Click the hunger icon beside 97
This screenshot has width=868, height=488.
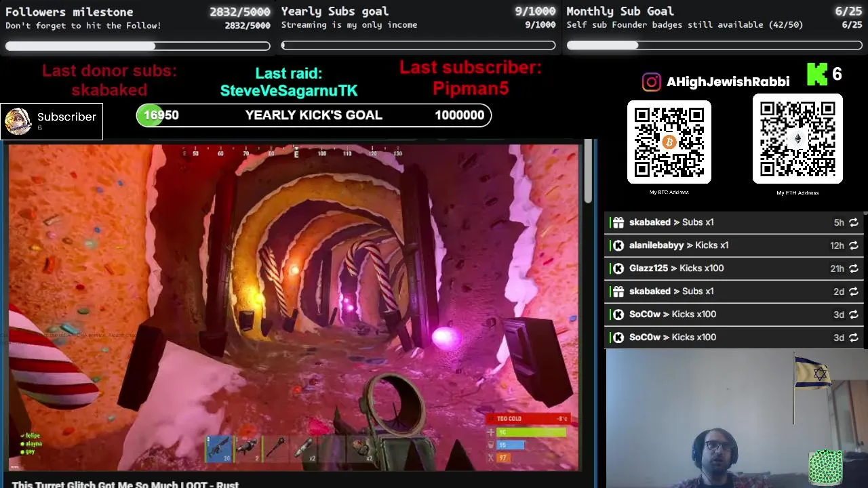(491, 458)
